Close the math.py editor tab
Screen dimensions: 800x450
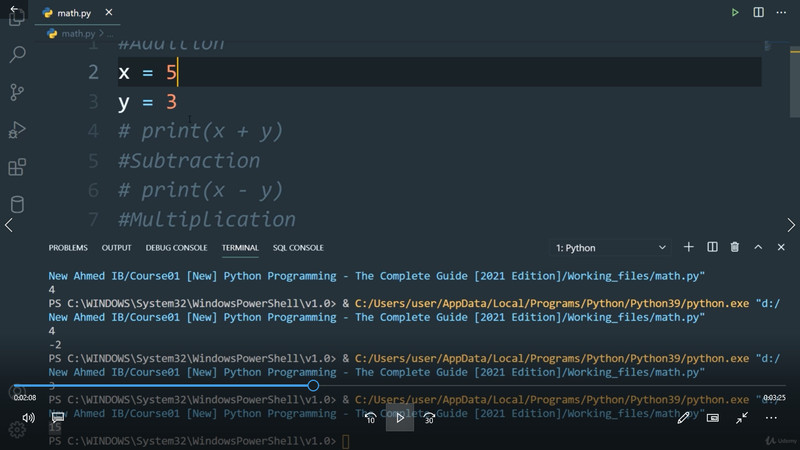point(109,12)
